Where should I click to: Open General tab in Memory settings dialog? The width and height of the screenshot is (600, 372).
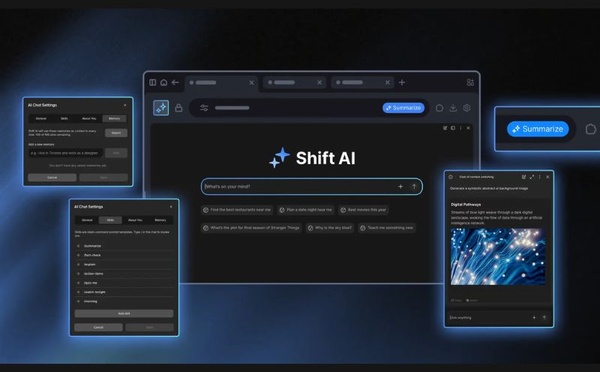click(x=41, y=119)
